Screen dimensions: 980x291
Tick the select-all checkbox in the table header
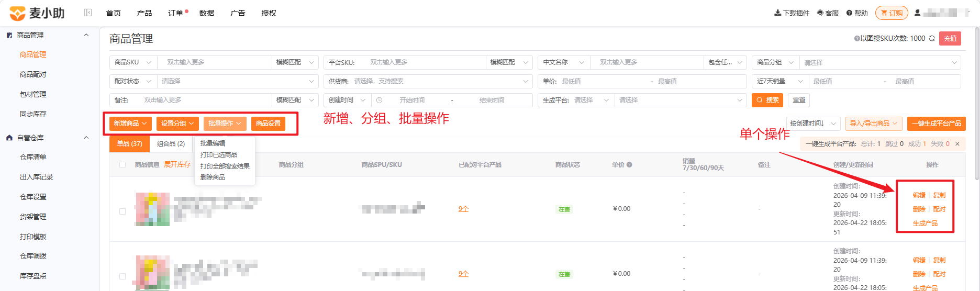coord(122,164)
